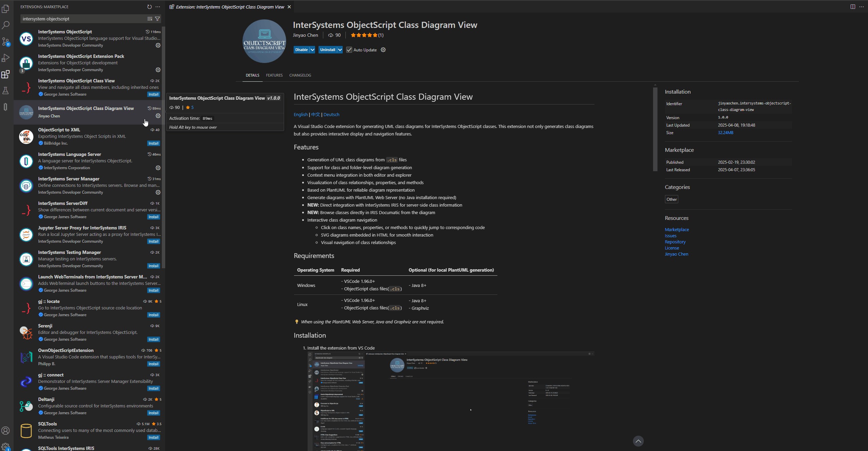Screen dimensions: 868x451
Task: Open the Manage gear for InterSystems Language Server
Action: pyautogui.click(x=157, y=168)
